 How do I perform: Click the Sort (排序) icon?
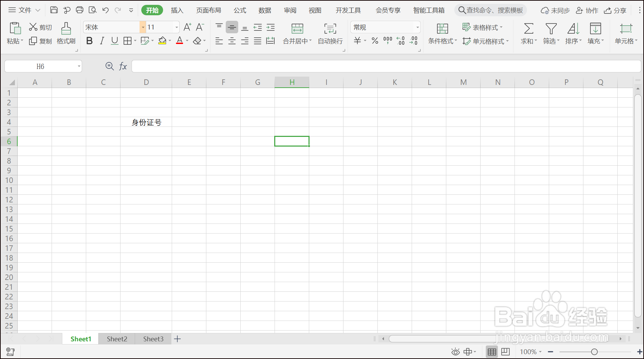[573, 28]
